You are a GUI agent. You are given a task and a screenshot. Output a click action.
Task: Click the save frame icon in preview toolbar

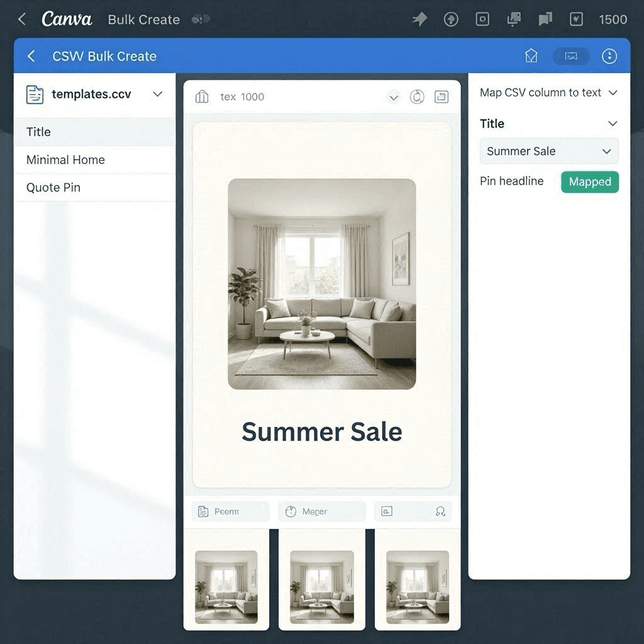pyautogui.click(x=441, y=97)
